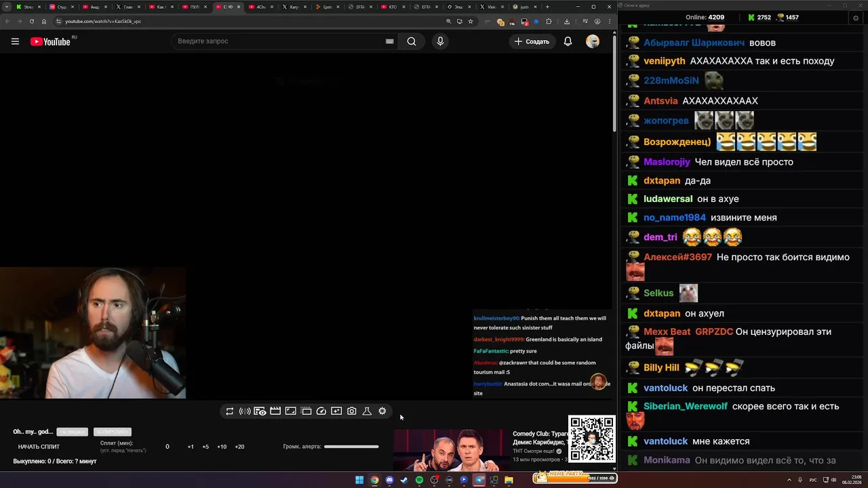Click username 'no_name1984' in chat
Viewport: 868px width, 488px height.
point(675,218)
